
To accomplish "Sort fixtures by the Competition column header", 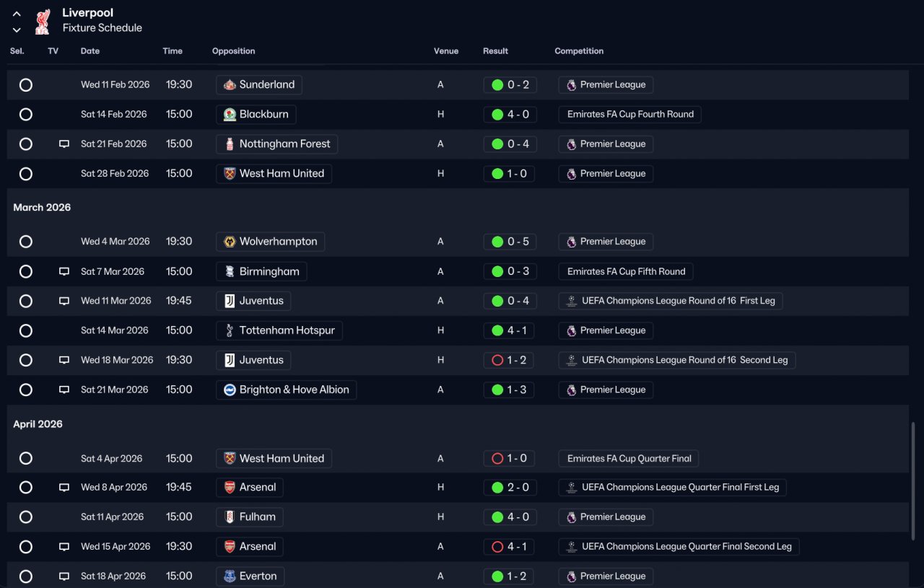I will [579, 51].
